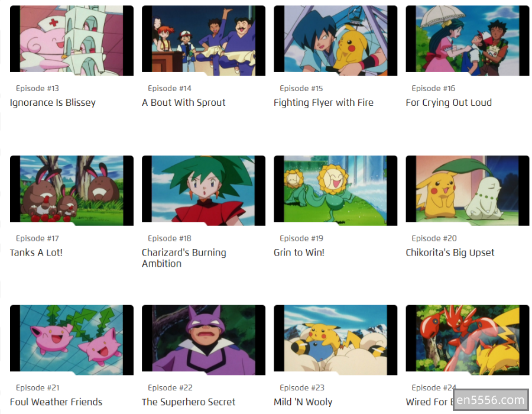This screenshot has width=532, height=414.
Task: Select the Tanks A Lot! episode thumbnail
Action: coord(72,190)
